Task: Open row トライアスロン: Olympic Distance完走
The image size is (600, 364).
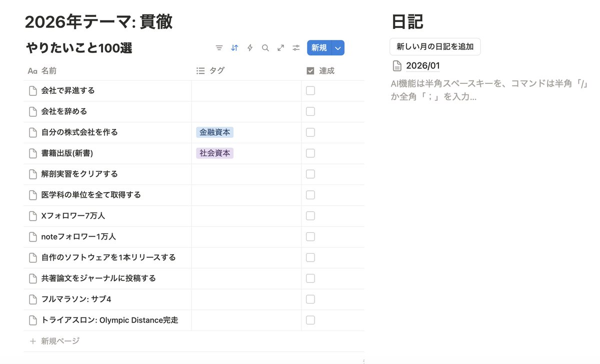Action: [109, 320]
